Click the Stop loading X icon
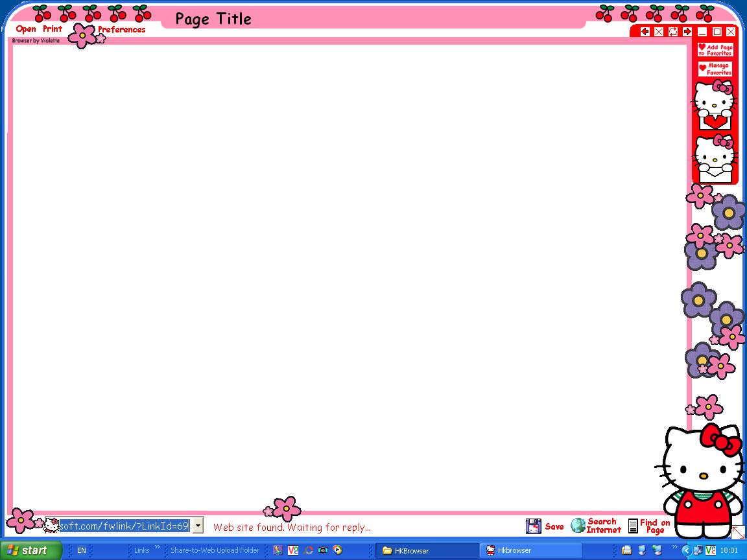Screen dimensions: 747x560 pos(659,32)
